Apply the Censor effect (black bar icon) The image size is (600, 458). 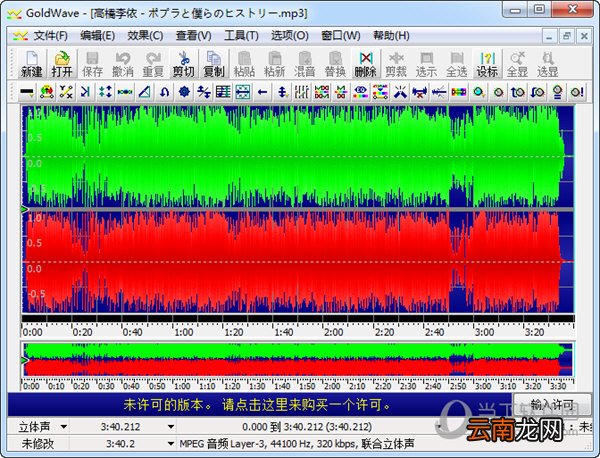point(27,92)
